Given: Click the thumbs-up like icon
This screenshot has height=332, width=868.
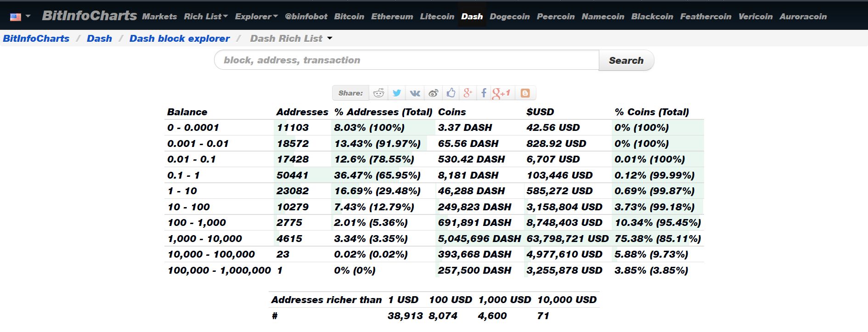Looking at the screenshot, I should (451, 93).
